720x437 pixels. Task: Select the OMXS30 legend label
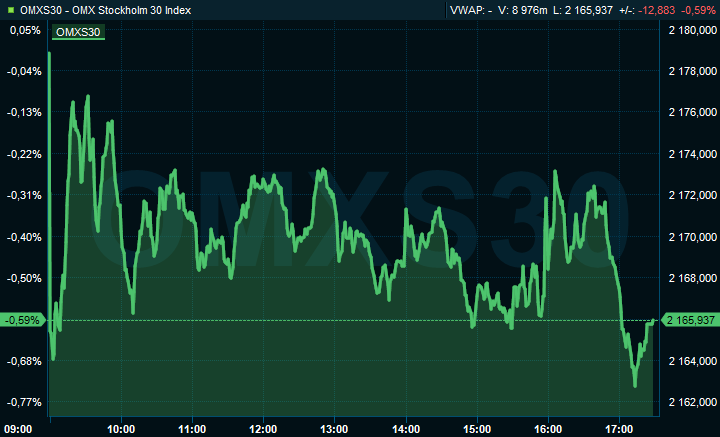78,32
